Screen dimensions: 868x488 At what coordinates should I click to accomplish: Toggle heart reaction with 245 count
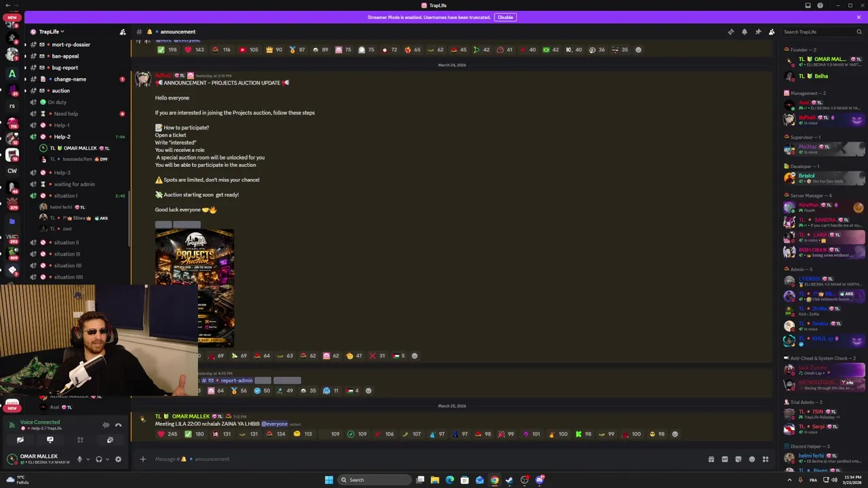pos(167,434)
